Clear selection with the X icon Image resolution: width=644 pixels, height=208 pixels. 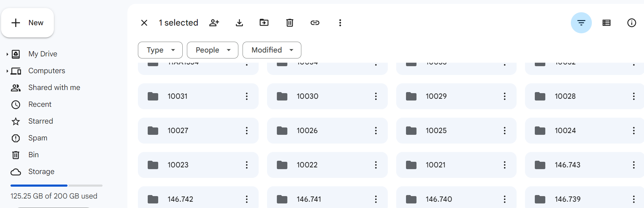(x=144, y=23)
